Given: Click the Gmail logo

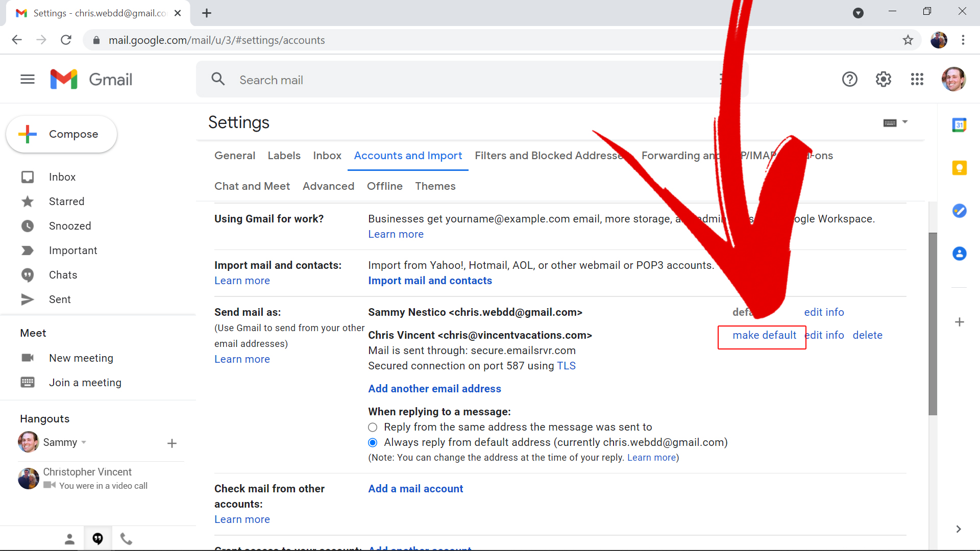Looking at the screenshot, I should click(x=91, y=80).
